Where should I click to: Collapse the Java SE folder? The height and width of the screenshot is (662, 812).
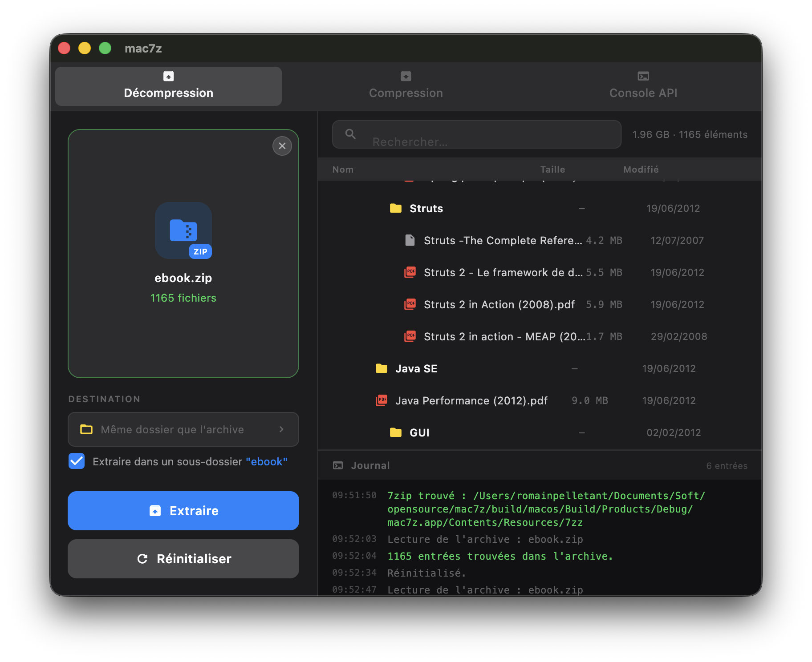[381, 368]
